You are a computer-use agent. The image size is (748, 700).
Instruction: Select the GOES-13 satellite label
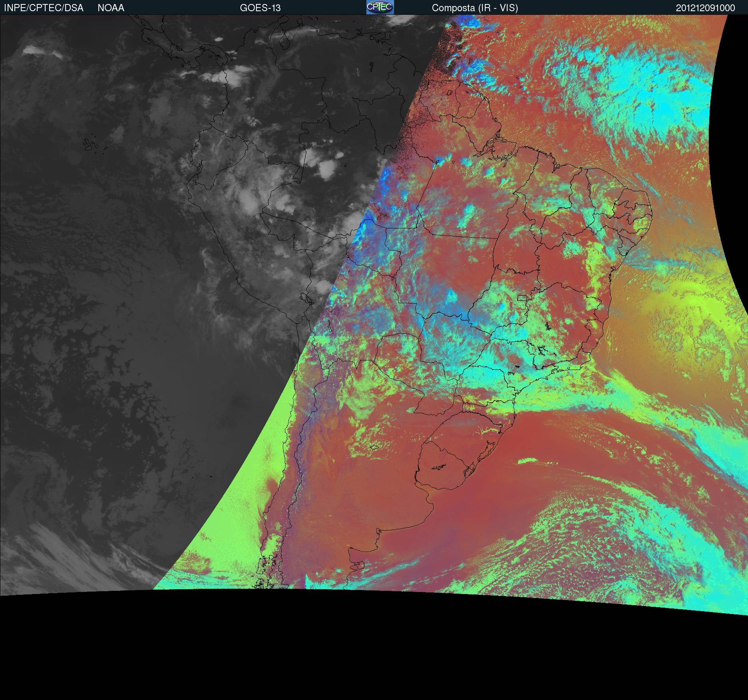click(x=260, y=8)
